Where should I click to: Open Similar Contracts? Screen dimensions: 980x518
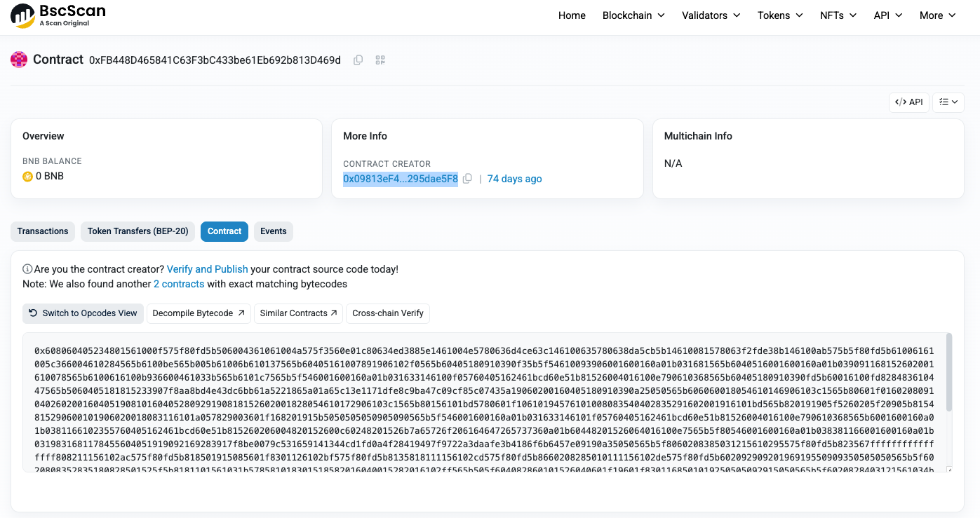click(299, 313)
